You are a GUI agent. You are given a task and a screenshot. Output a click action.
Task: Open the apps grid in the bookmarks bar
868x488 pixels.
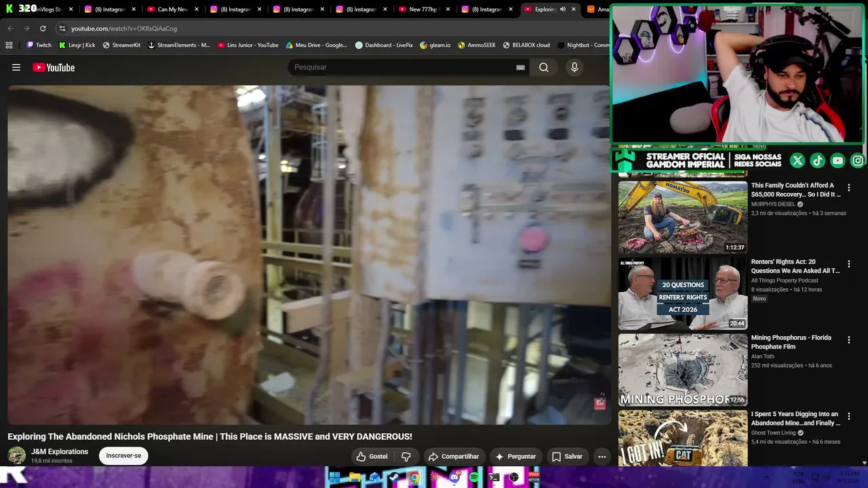point(9,45)
